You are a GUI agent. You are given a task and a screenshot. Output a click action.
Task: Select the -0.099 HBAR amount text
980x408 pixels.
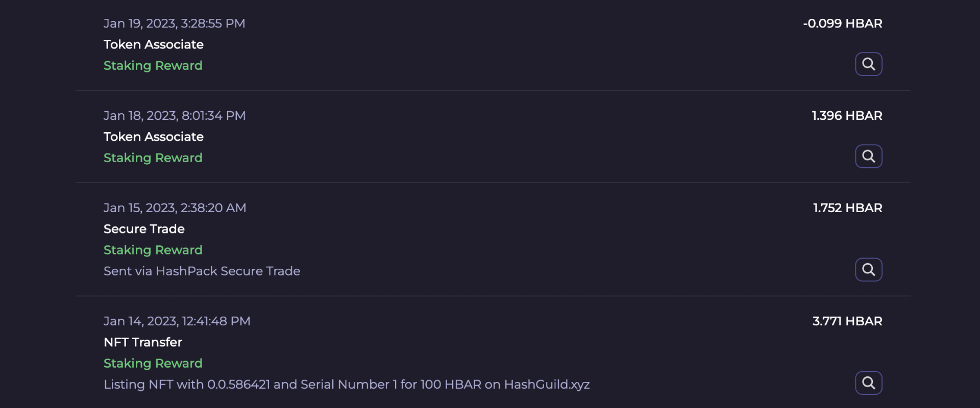tap(842, 23)
